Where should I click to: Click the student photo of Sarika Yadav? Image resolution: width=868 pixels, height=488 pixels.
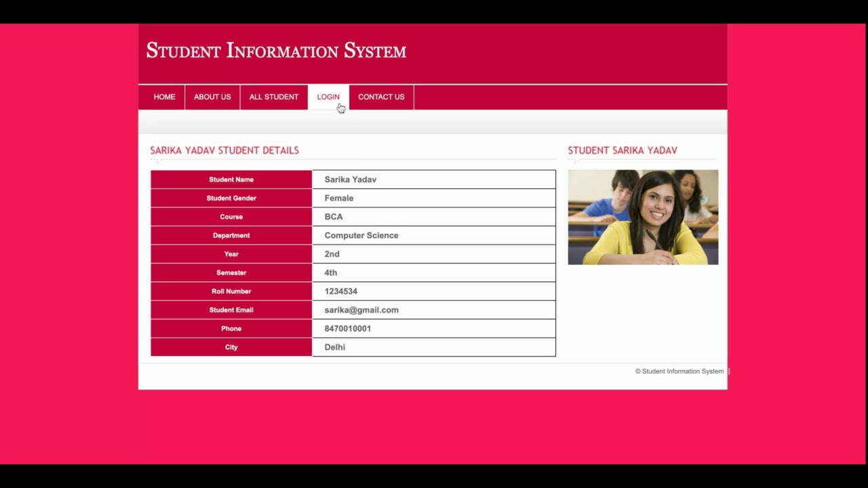(x=643, y=217)
